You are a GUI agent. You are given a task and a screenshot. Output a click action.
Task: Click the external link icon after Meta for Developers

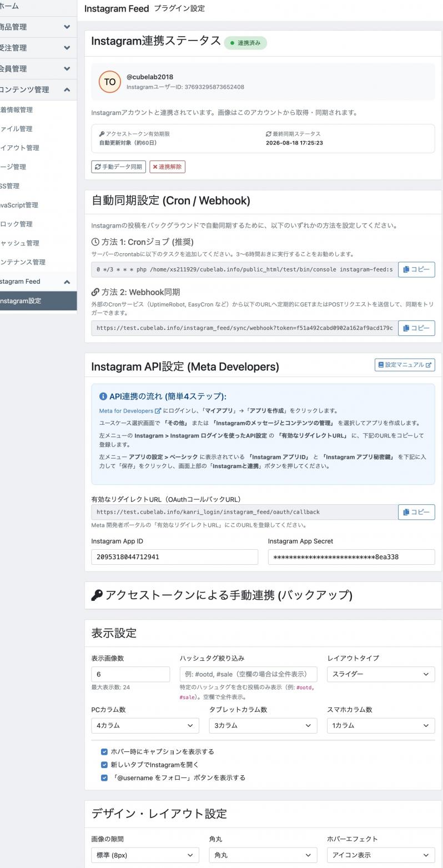pyautogui.click(x=158, y=411)
